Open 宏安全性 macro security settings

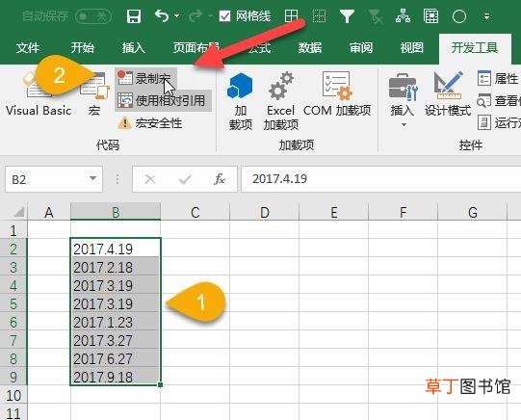(150, 123)
